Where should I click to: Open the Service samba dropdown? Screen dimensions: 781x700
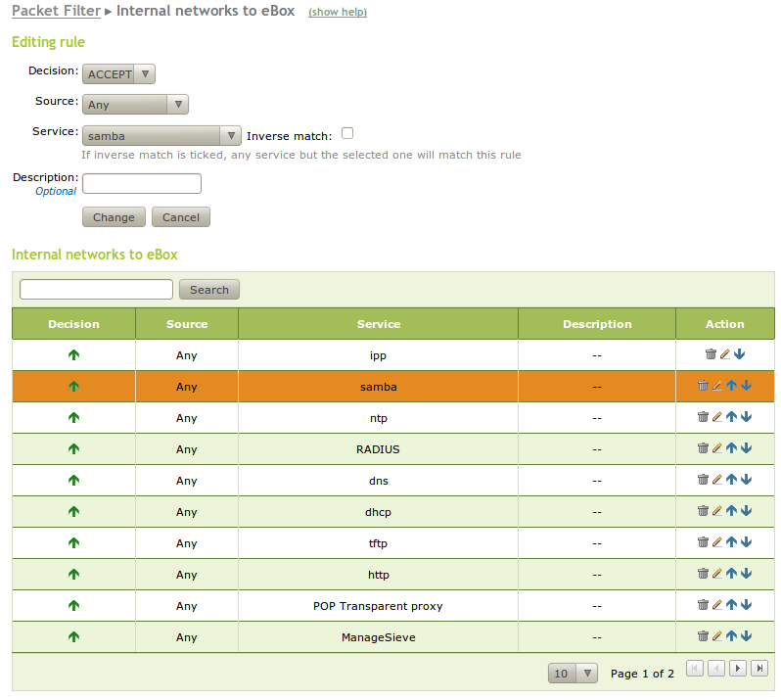point(161,135)
